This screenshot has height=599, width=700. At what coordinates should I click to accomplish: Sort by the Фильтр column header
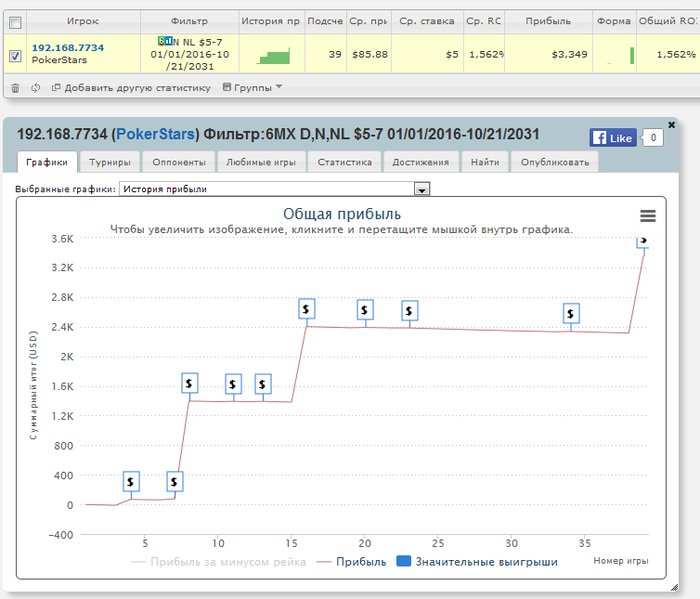(x=189, y=21)
